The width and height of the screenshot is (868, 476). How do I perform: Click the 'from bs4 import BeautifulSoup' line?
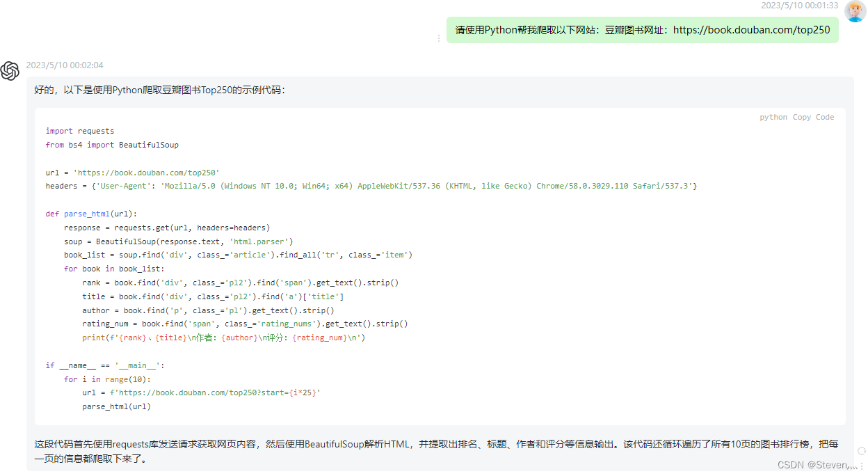112,145
